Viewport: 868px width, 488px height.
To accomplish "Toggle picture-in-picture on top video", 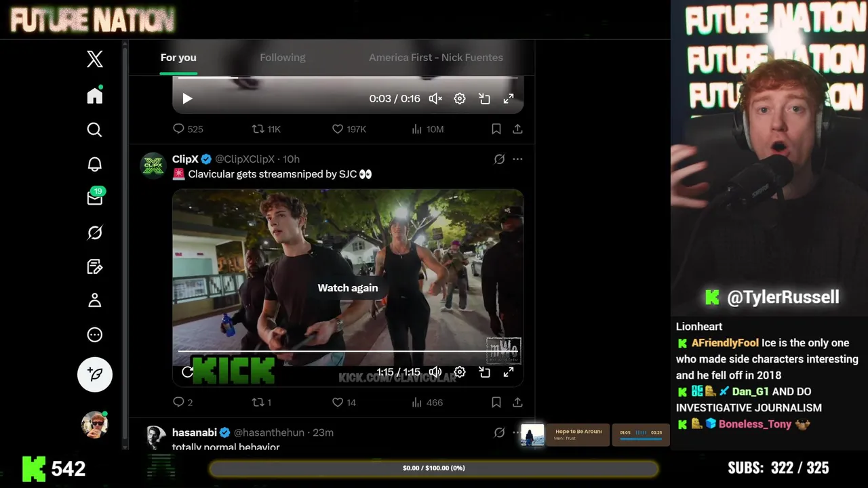I will point(484,99).
